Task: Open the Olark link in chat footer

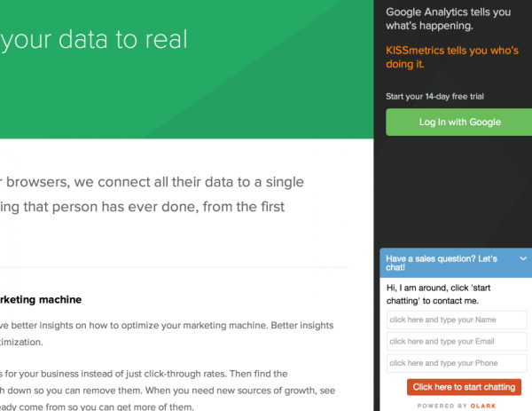Action: [483, 406]
